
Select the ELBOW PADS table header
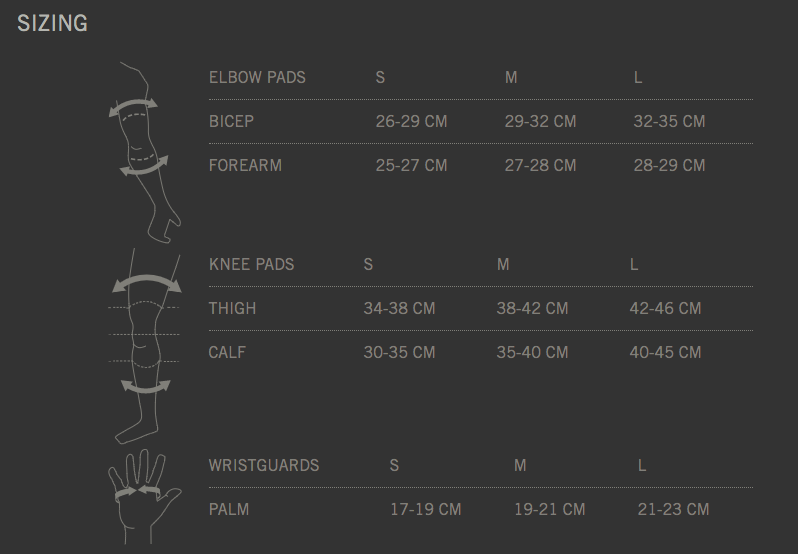(x=257, y=77)
